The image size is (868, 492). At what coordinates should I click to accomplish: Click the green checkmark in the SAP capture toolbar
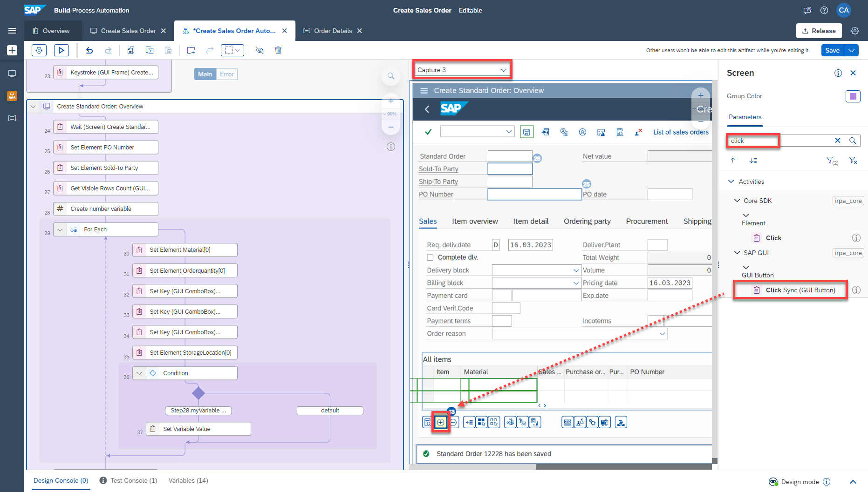click(428, 132)
